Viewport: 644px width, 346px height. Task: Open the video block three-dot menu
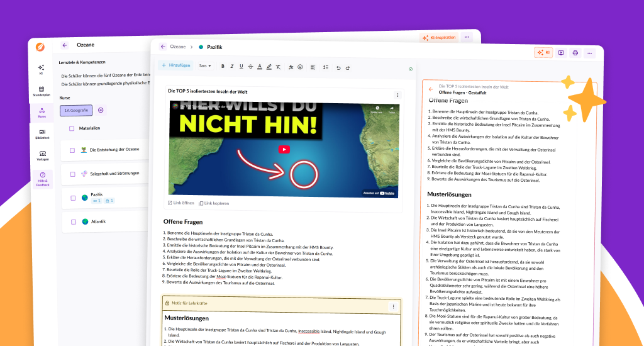397,95
